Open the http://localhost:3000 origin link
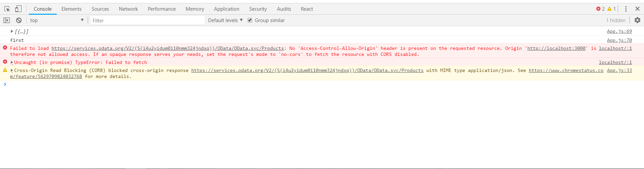Viewport: 644px width, 169px height. [556, 49]
